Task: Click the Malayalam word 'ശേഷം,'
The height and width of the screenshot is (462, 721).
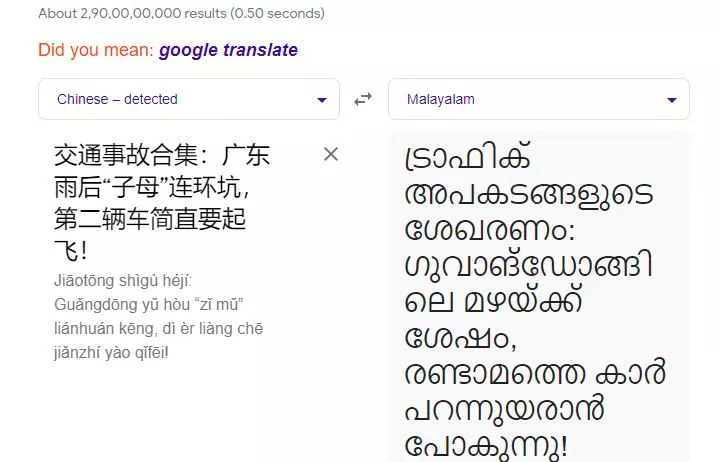Action: click(460, 337)
